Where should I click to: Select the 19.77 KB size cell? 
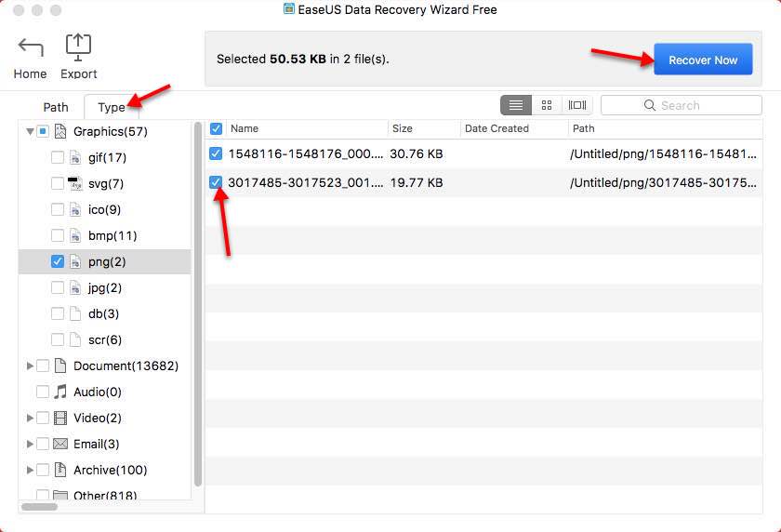coord(417,183)
